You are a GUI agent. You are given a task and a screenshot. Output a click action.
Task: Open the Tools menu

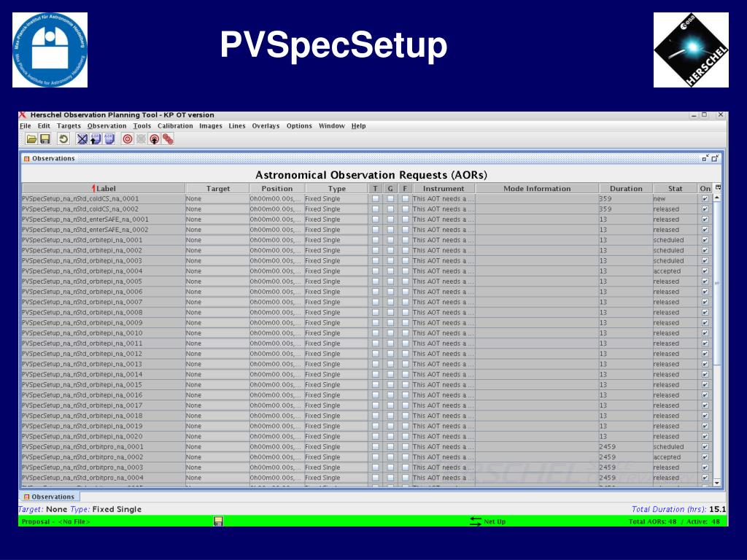(x=142, y=126)
